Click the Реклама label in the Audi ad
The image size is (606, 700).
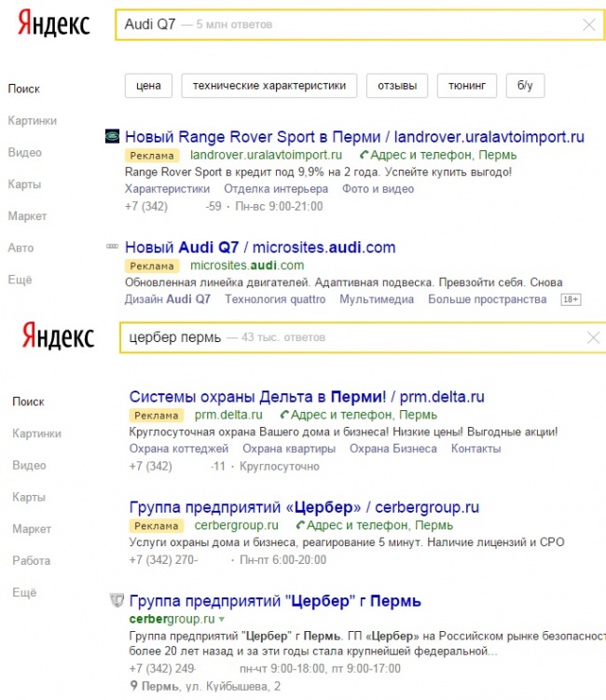[x=152, y=266]
